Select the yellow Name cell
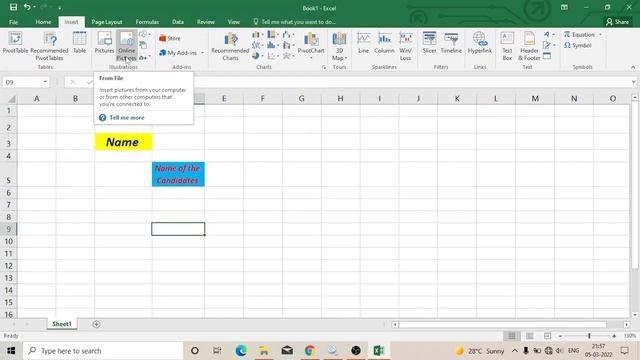640x360 pixels. pos(123,142)
